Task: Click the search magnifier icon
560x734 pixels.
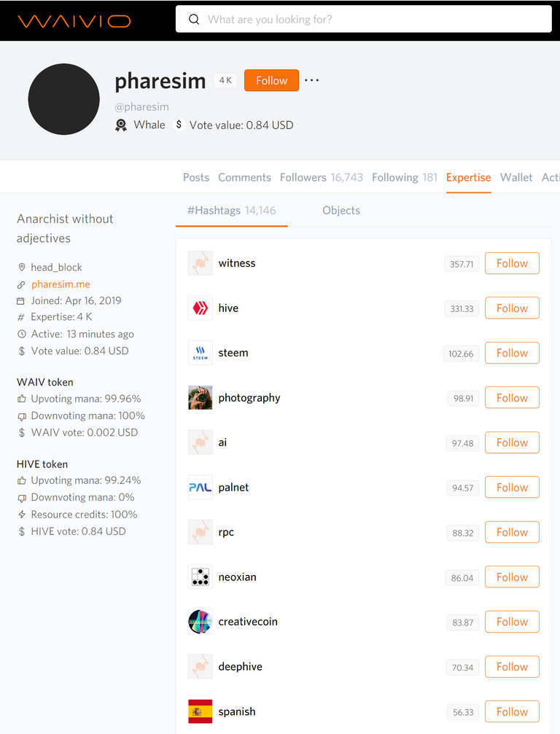Action: [x=194, y=19]
